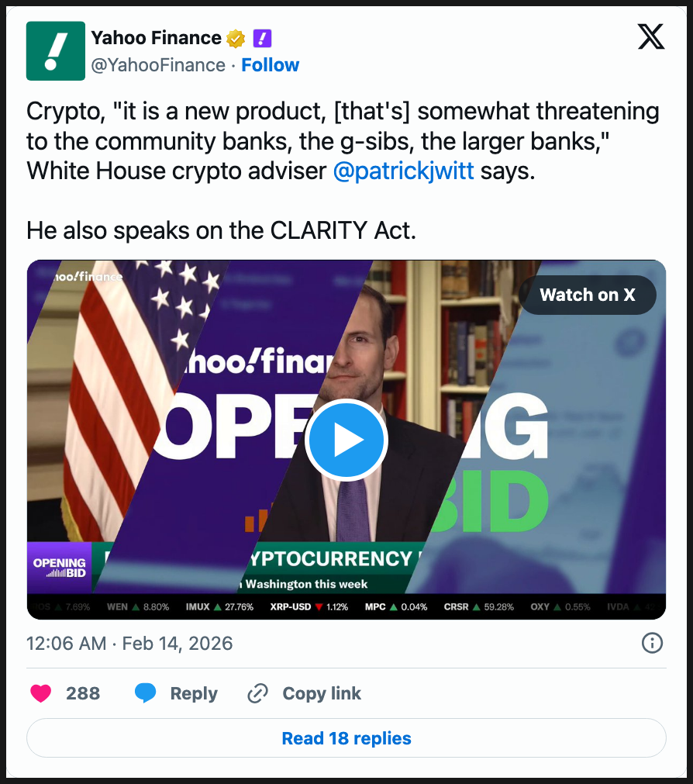Click the gold verified badge

point(236,38)
